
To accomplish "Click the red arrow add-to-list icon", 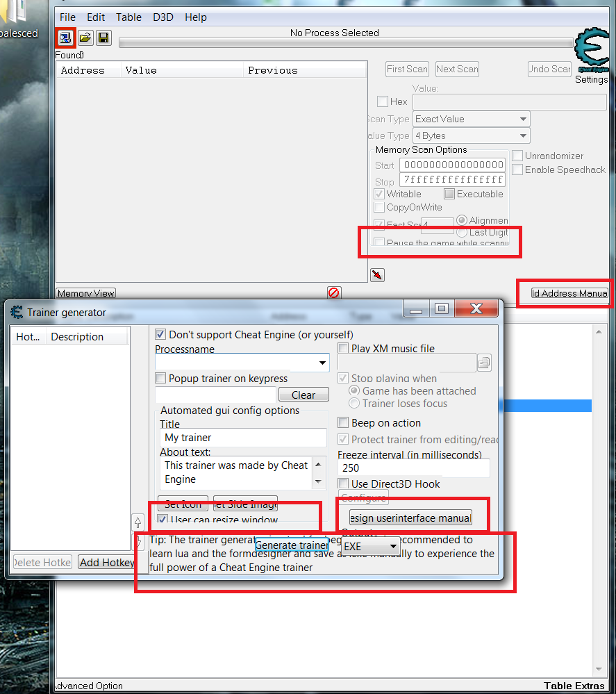I will click(x=377, y=275).
